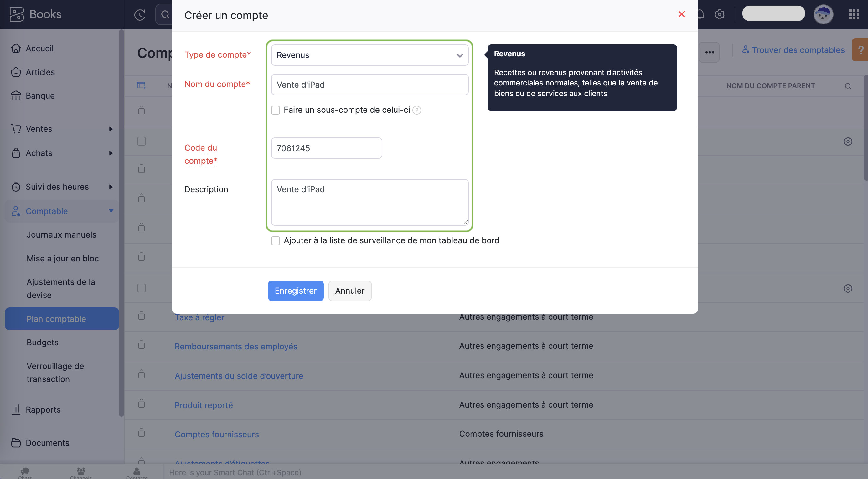Click search icon in table header
The height and width of the screenshot is (479, 868).
click(848, 86)
